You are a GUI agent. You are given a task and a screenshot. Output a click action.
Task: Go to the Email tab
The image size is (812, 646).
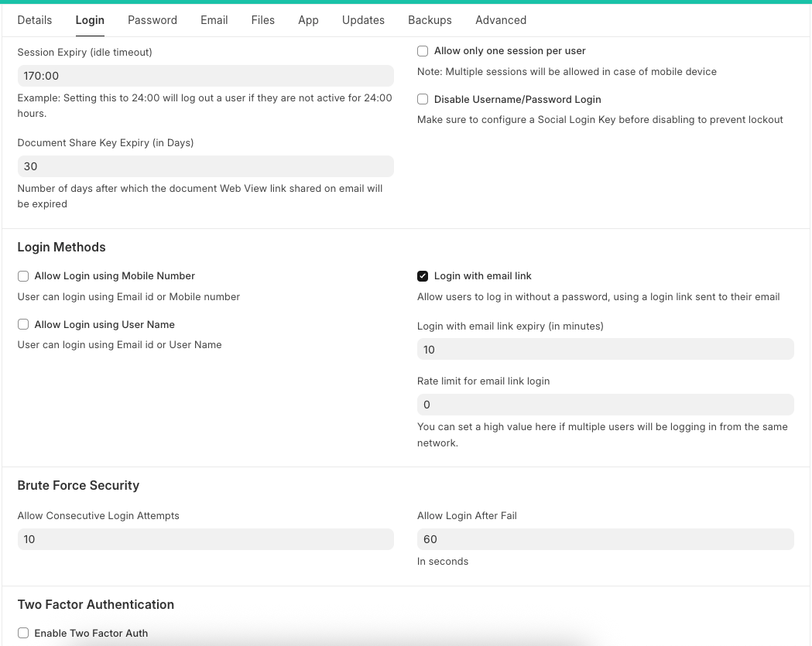point(214,20)
